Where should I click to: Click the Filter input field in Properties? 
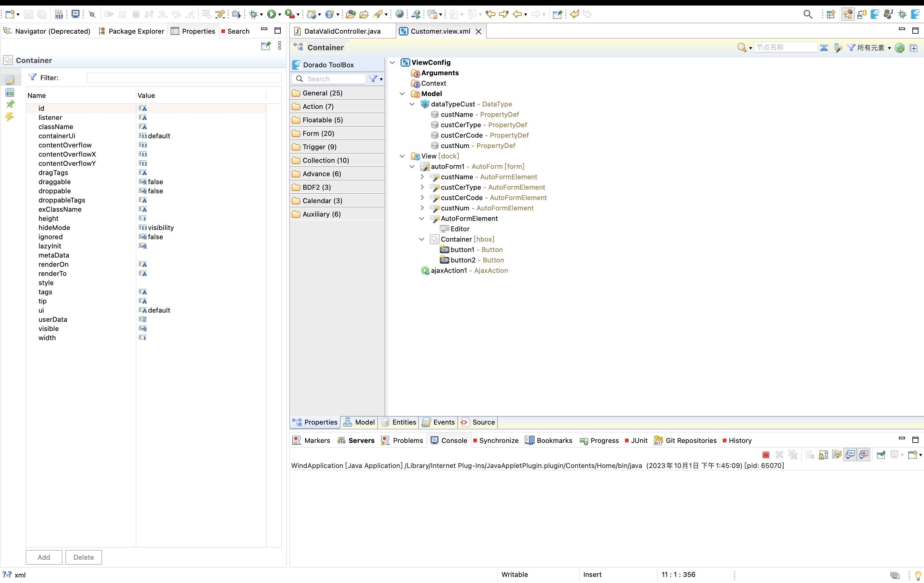pos(184,77)
